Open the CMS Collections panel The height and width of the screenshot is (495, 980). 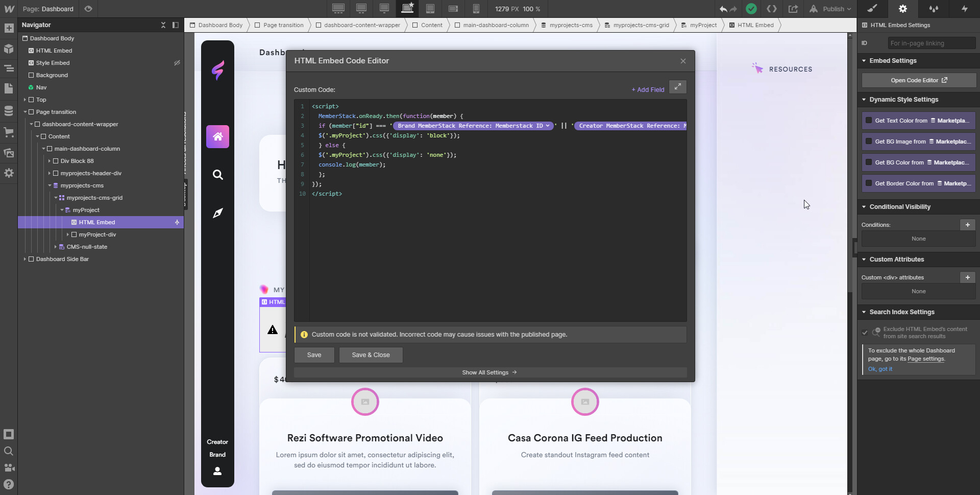pyautogui.click(x=9, y=111)
